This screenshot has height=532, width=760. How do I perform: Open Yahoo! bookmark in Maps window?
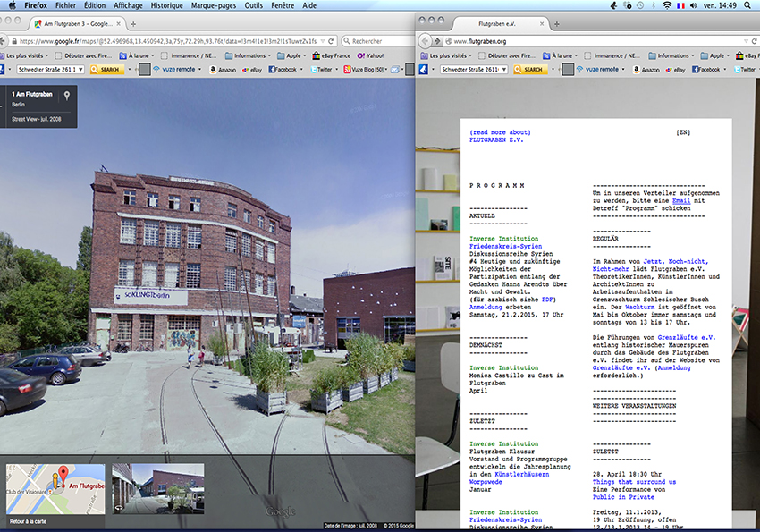[371, 55]
